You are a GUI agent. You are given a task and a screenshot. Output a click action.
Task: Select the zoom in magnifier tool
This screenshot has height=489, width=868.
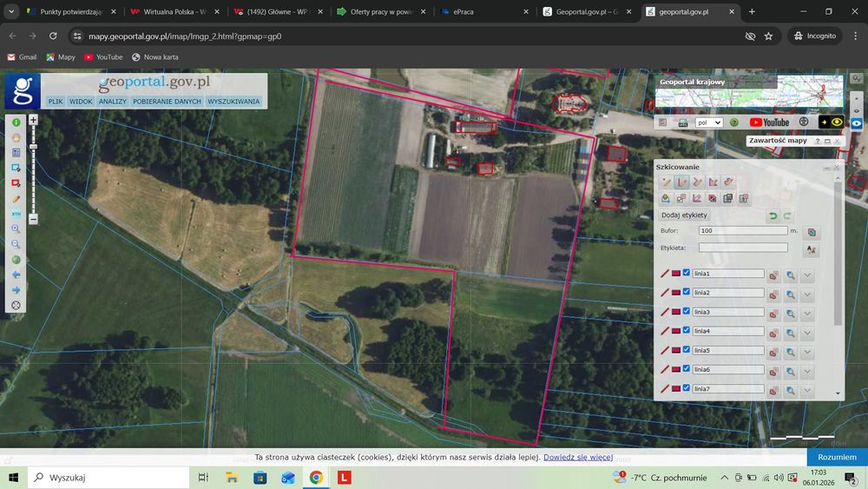coord(16,228)
